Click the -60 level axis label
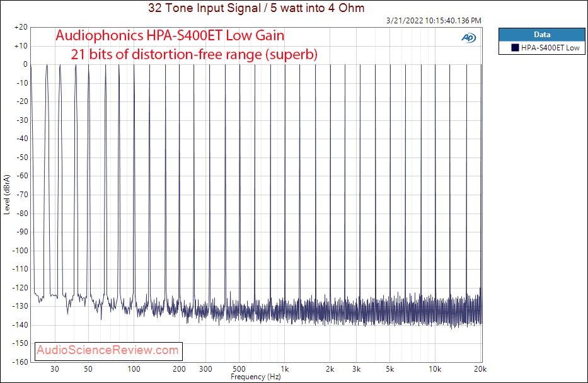 click(22, 176)
